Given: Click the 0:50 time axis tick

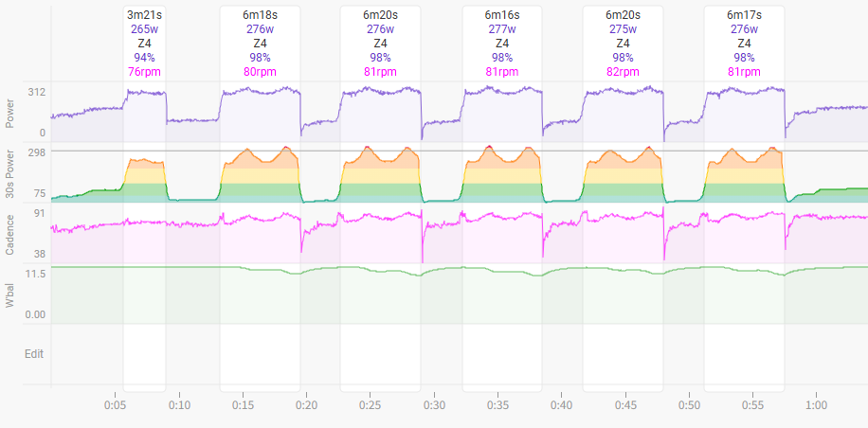Looking at the screenshot, I should [689, 405].
